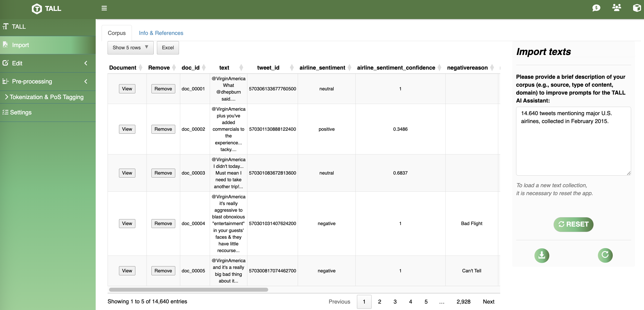Screen dimensions: 644x310
Task: Switch to Info & References tab
Action: point(161,33)
